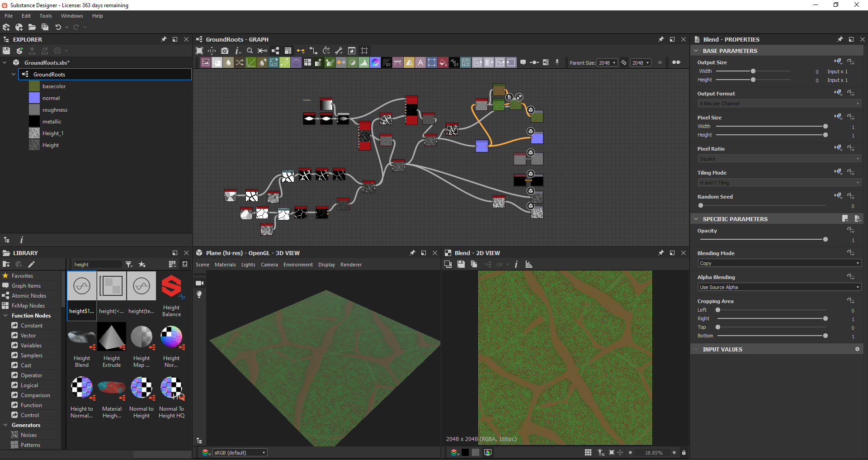Add a Blur node (droplet icon)
The width and height of the screenshot is (868, 460).
pyautogui.click(x=228, y=62)
